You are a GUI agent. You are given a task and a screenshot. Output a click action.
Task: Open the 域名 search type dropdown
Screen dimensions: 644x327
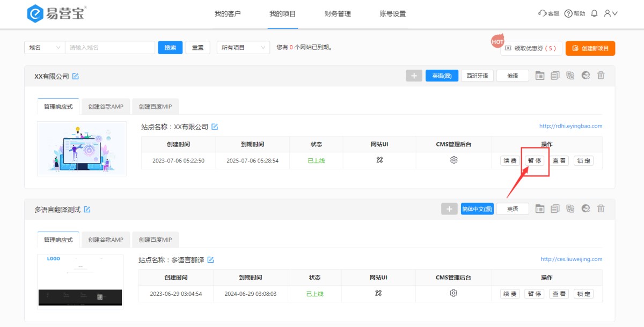[x=45, y=48]
